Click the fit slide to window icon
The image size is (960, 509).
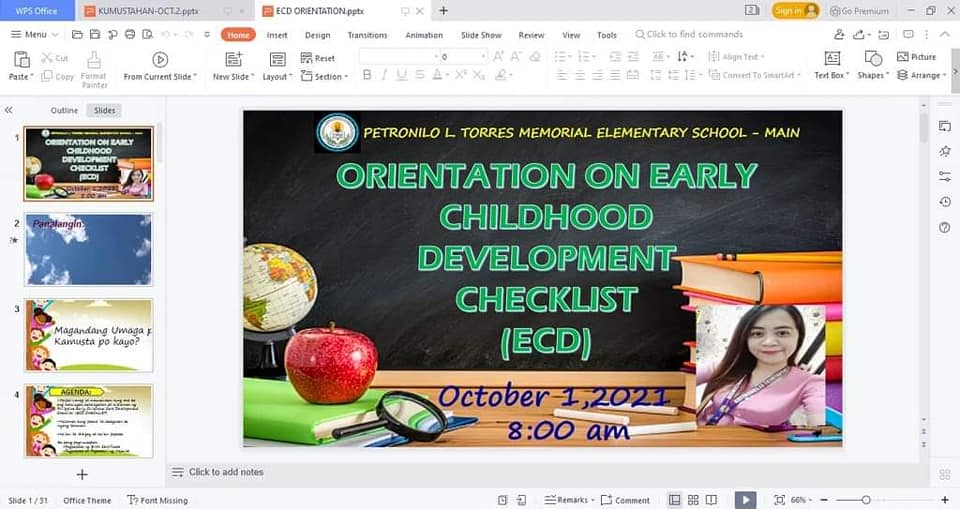(x=779, y=500)
